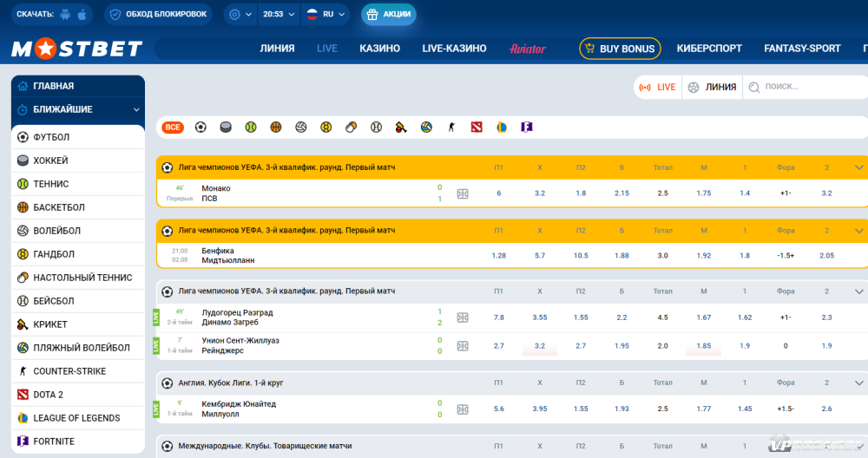
Task: Select the ВСЕ all-sports filter
Action: (x=173, y=127)
